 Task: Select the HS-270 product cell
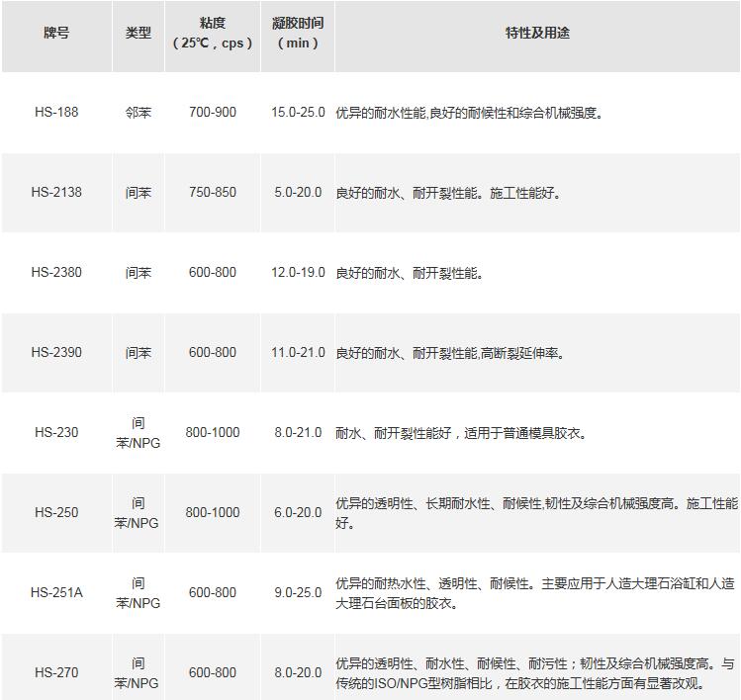[56, 673]
